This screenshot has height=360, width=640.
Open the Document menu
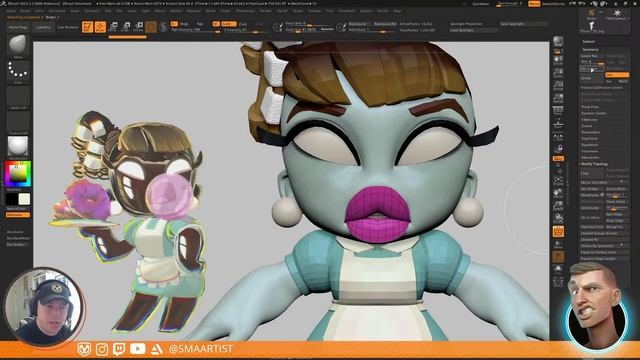click(57, 11)
